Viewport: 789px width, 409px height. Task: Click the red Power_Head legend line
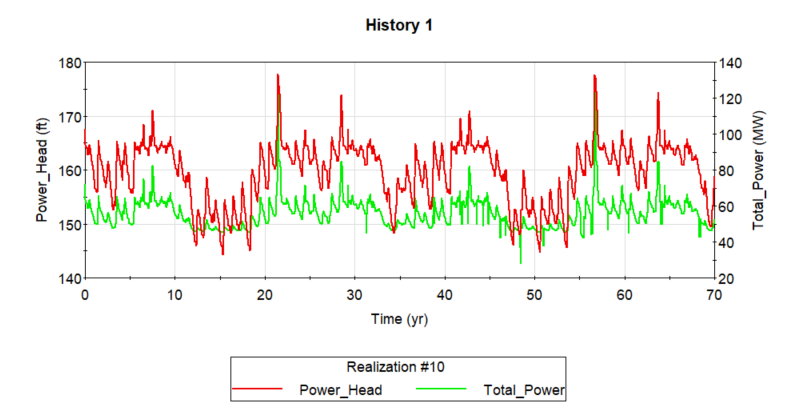click(x=257, y=389)
